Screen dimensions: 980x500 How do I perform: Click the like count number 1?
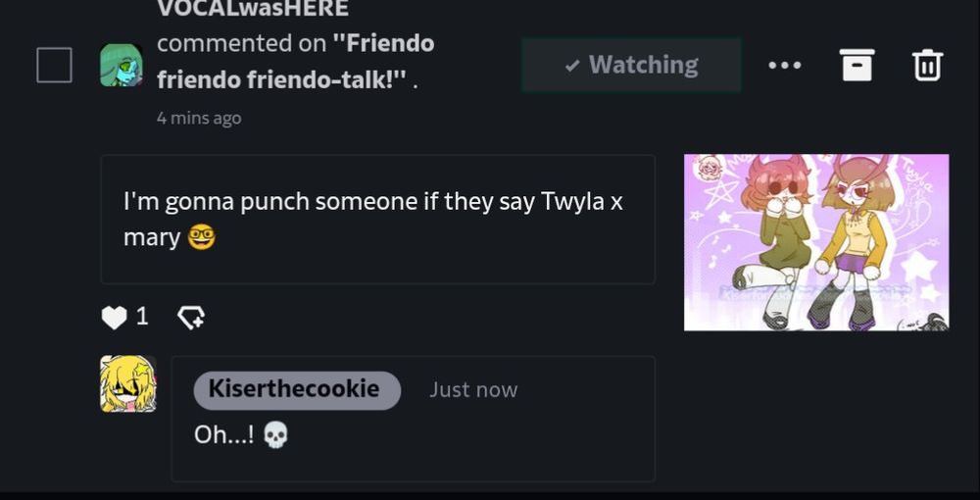[142, 317]
